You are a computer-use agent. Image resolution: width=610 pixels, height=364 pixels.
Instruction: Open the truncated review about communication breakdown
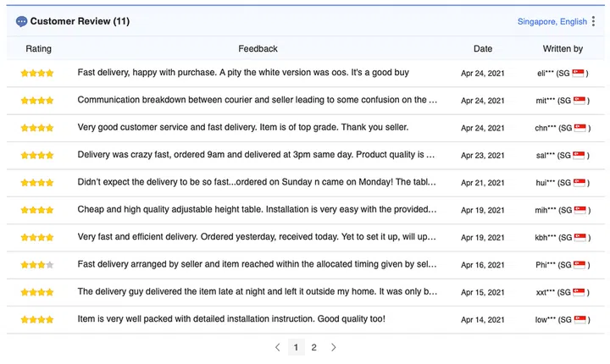(257, 100)
